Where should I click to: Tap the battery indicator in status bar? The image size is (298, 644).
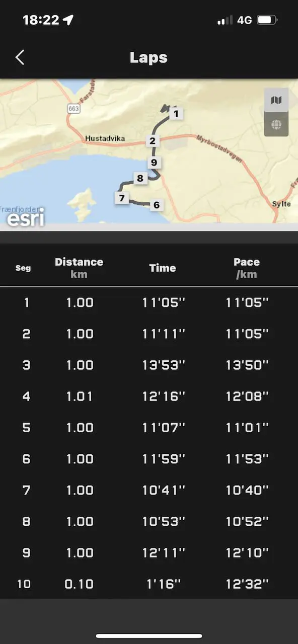pyautogui.click(x=267, y=20)
